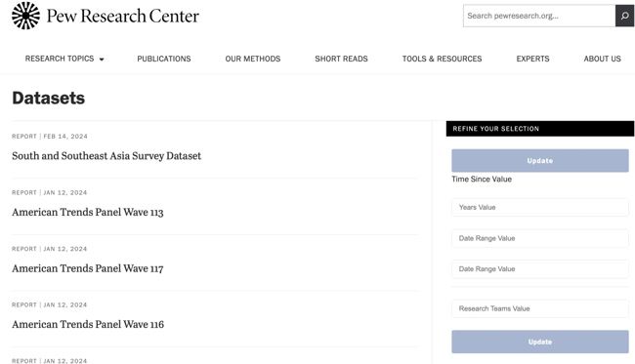Open Short Reads section
The image size is (635, 364).
click(x=341, y=59)
